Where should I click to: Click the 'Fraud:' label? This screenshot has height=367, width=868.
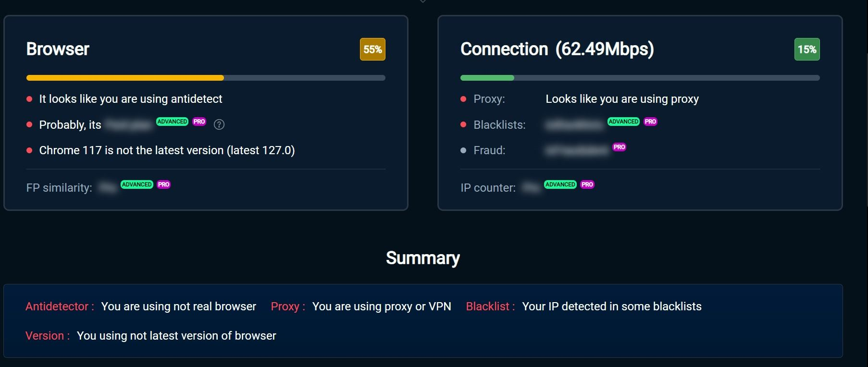(x=489, y=150)
